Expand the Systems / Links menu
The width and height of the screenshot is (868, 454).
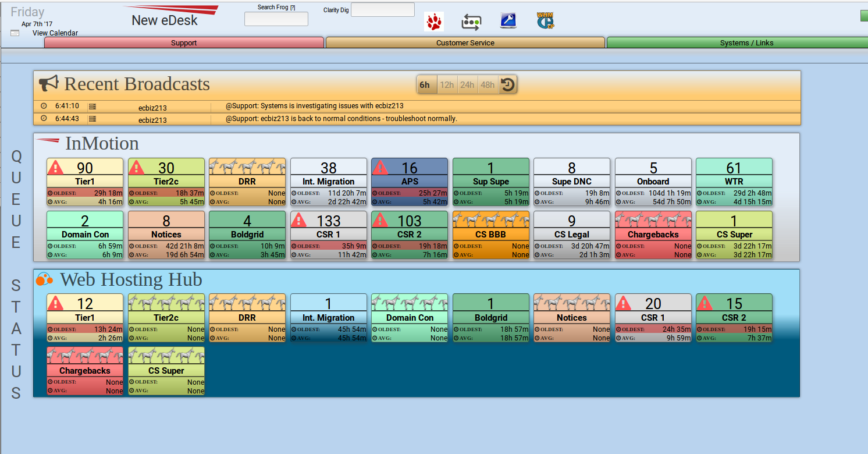pos(746,42)
